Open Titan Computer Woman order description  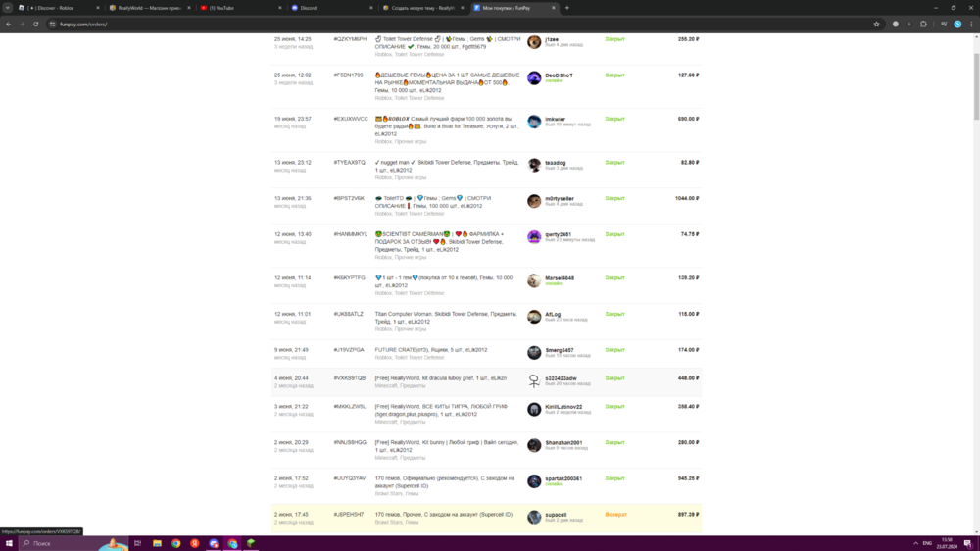point(446,318)
